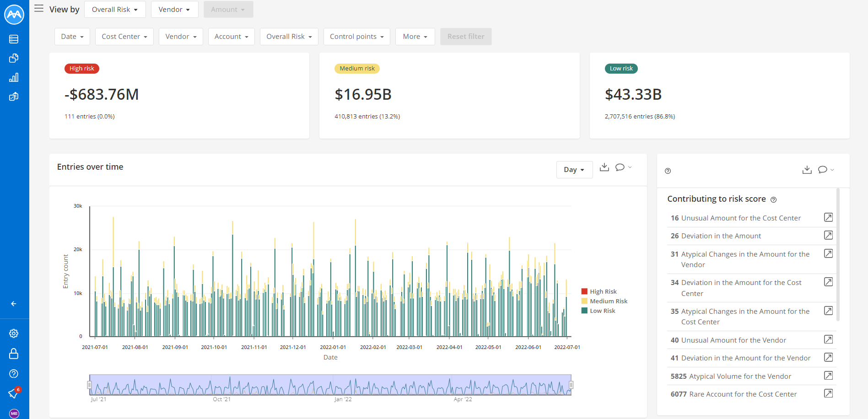
Task: Click the left handle of the time range slider
Action: pyautogui.click(x=90, y=385)
